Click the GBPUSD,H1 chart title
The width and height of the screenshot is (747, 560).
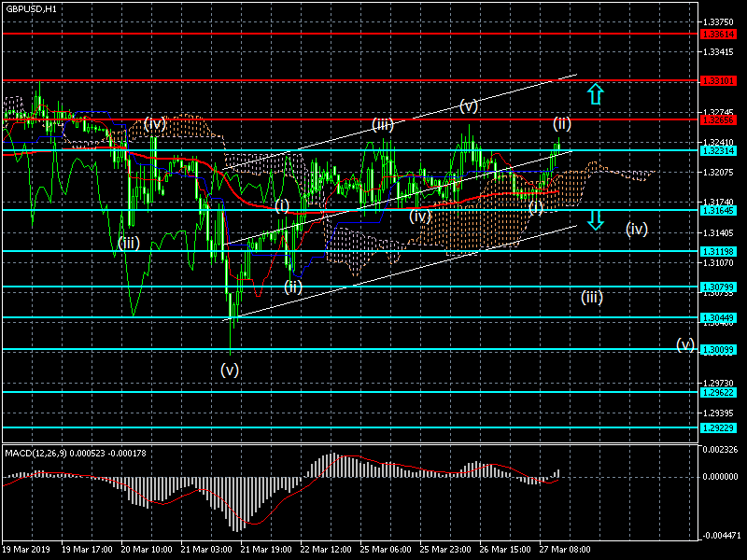click(x=31, y=8)
